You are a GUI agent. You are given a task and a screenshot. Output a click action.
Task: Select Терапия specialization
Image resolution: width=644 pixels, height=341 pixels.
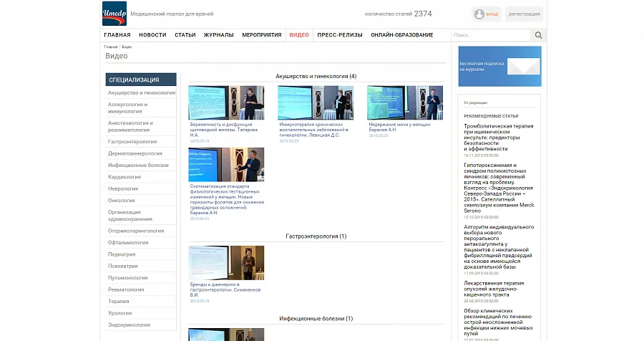tap(118, 302)
